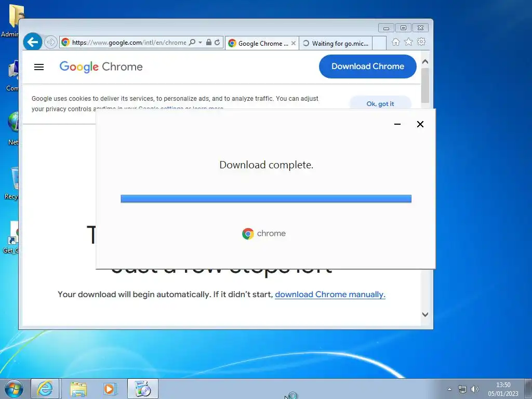Click the security lock icon

[x=209, y=43]
